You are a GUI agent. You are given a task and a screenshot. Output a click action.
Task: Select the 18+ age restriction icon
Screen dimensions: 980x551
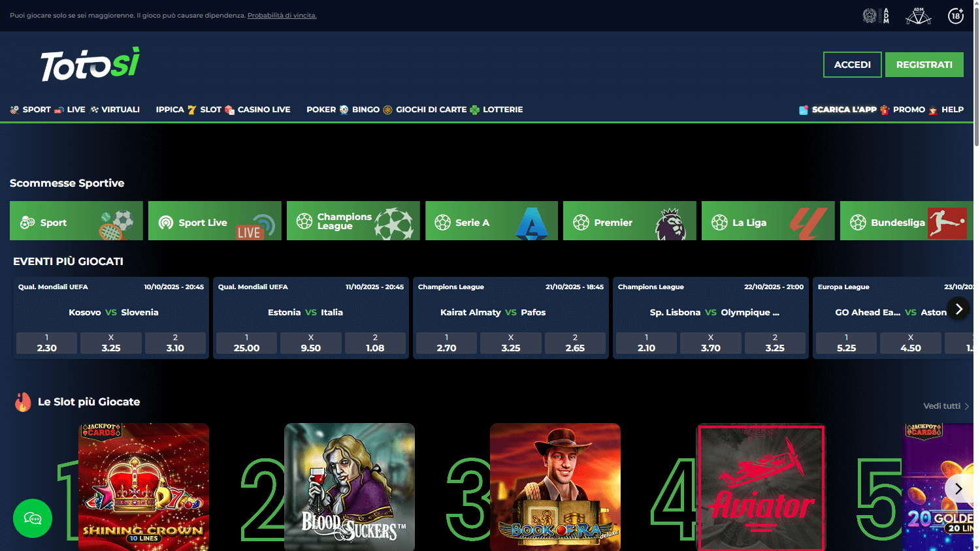956,15
